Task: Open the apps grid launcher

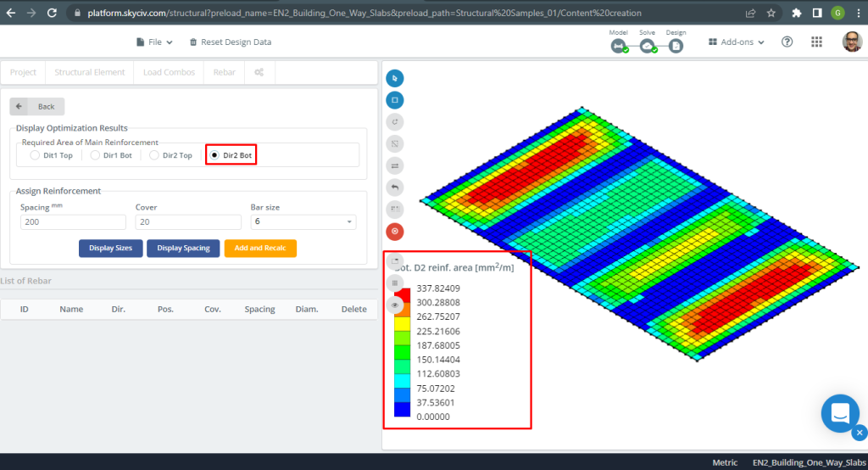Action: tap(816, 42)
